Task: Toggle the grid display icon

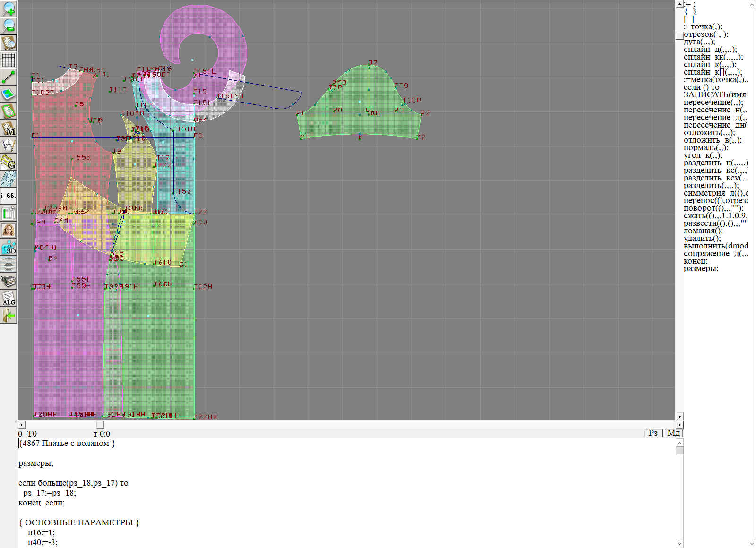Action: click(x=9, y=60)
